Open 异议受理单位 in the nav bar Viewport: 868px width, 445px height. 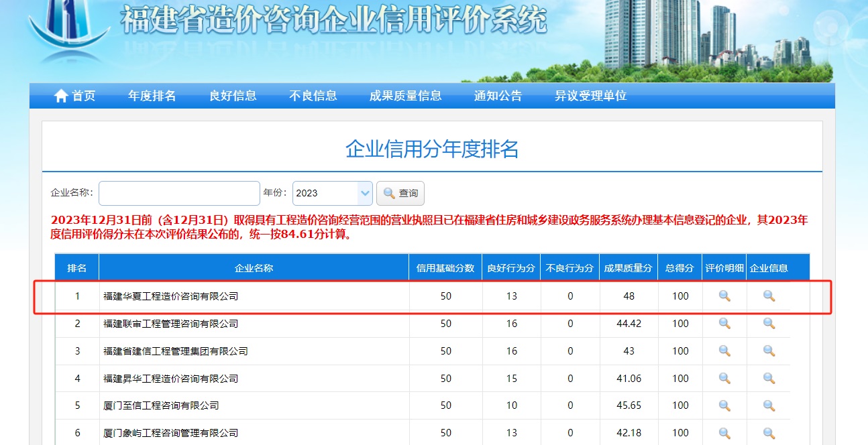point(590,96)
